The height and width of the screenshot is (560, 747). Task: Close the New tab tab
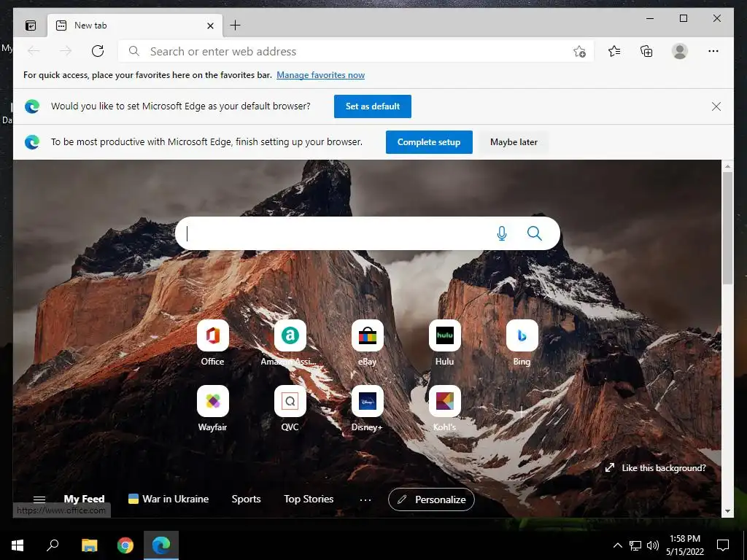[x=210, y=26]
